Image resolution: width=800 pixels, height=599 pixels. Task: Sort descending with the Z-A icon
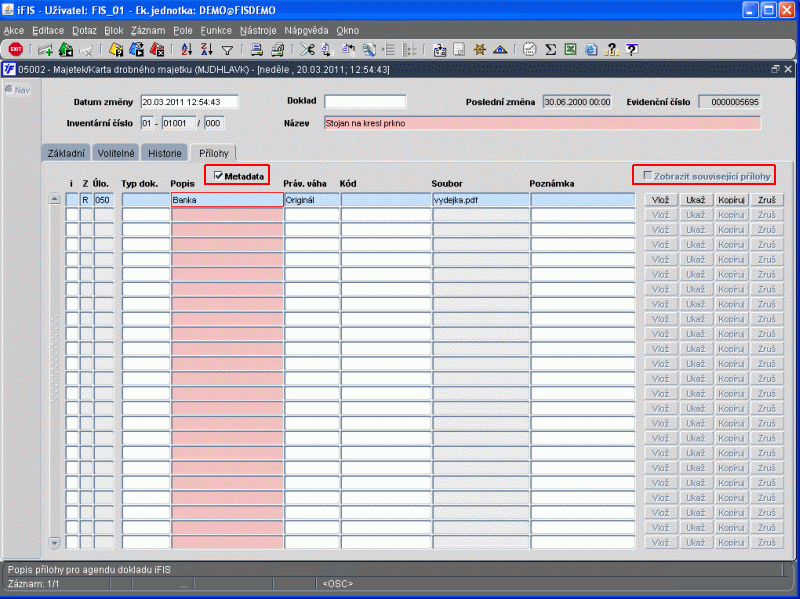207,49
